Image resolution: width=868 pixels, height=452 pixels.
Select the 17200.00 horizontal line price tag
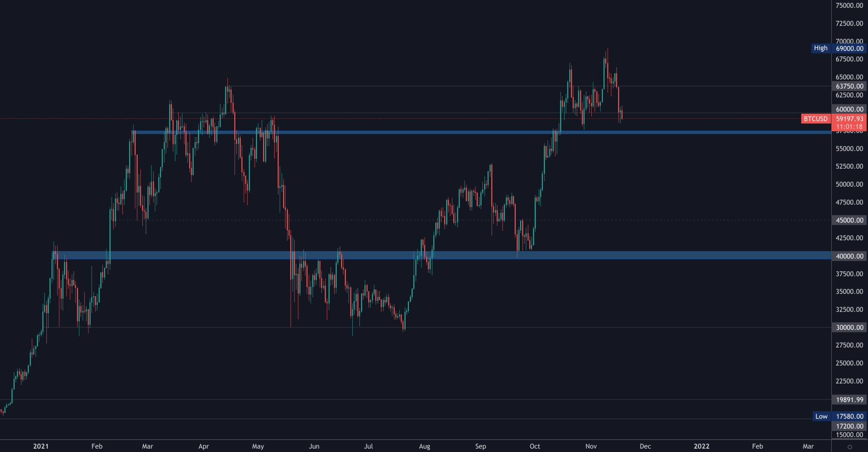coord(850,426)
